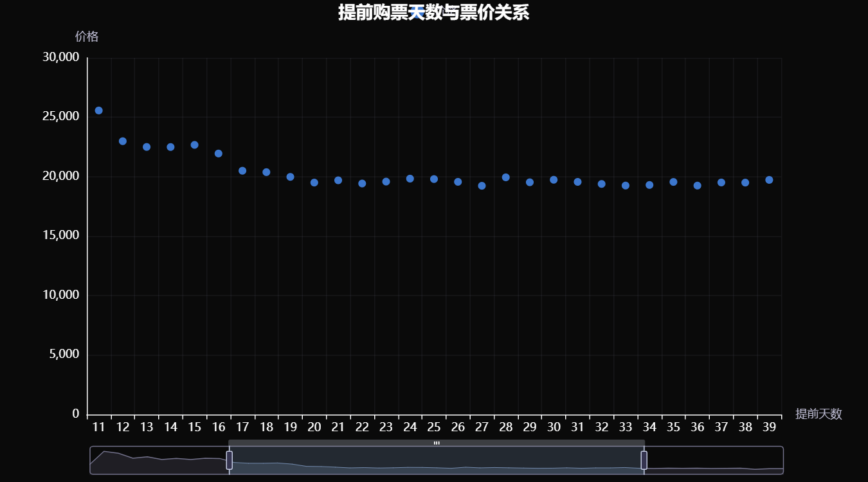
Task: Click the data point for day 15
Action: [x=194, y=145]
